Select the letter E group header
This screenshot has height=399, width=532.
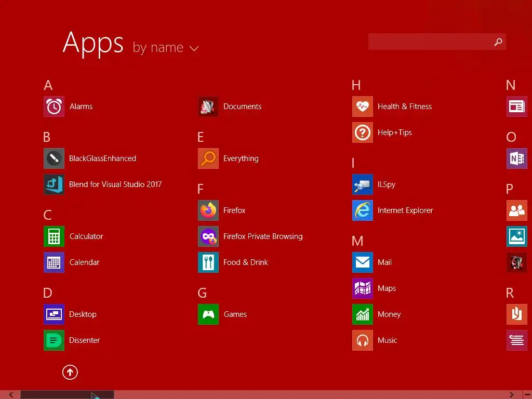click(201, 137)
